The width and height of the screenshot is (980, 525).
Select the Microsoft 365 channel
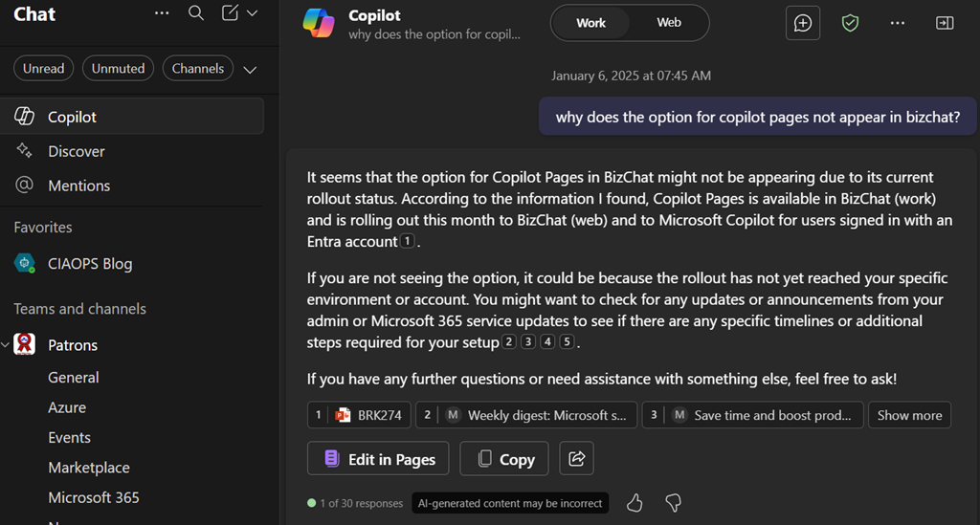(x=94, y=497)
